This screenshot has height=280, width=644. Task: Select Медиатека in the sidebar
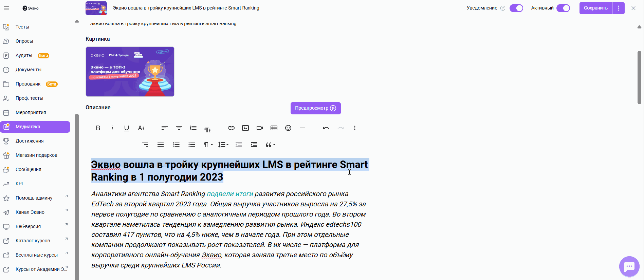[x=35, y=127]
